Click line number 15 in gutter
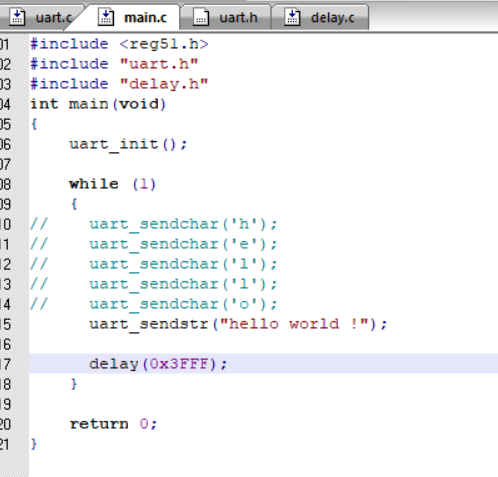Viewport: 498px width, 477px height. coord(5,324)
